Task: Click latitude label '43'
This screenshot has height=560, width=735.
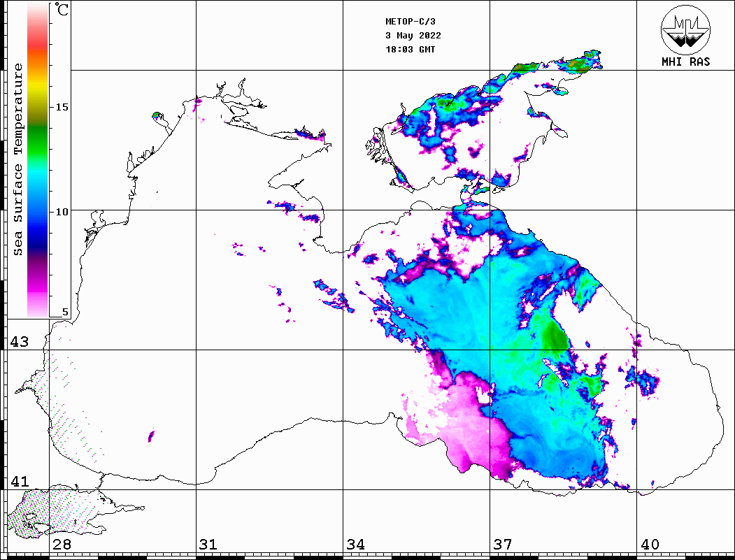Action: [x=20, y=342]
